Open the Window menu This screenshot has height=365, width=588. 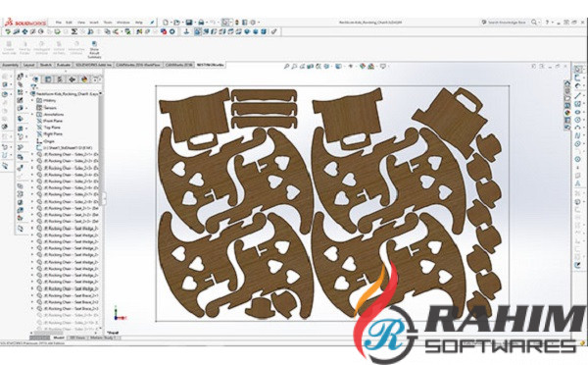tap(123, 23)
